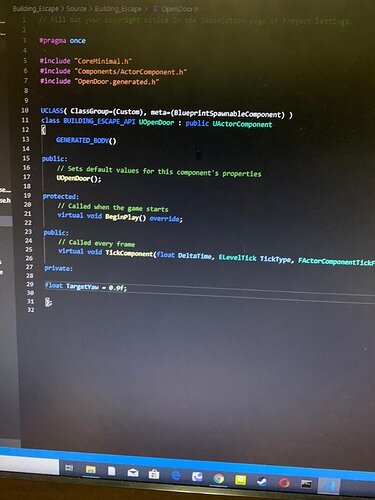Open the Mail app in taskbar

coord(133,473)
